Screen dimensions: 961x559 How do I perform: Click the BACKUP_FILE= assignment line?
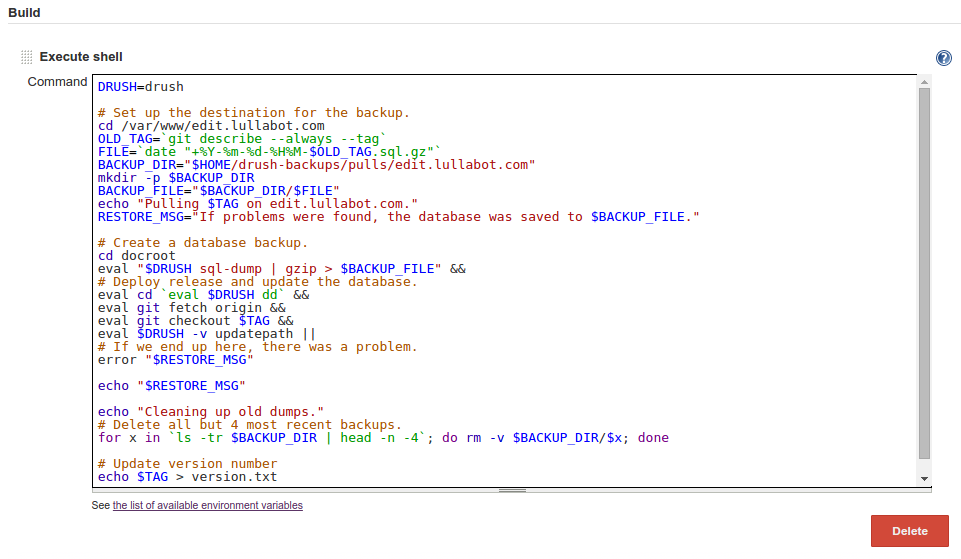tap(218, 191)
